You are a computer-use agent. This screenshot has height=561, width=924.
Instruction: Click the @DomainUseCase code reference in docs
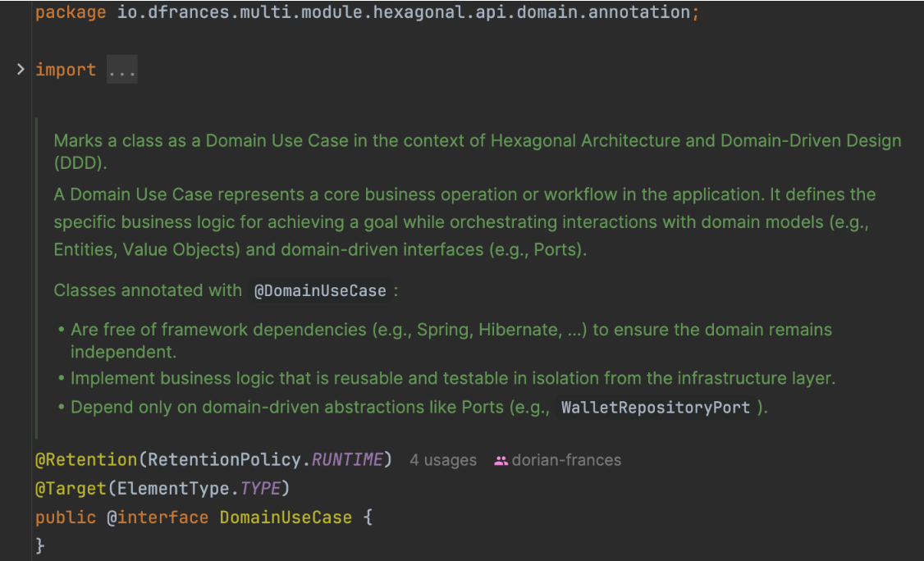(x=320, y=290)
